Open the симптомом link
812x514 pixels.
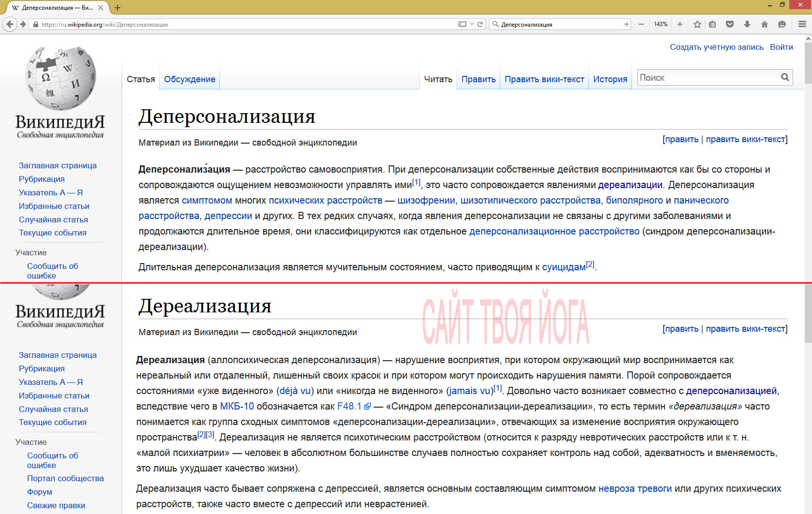coord(207,200)
